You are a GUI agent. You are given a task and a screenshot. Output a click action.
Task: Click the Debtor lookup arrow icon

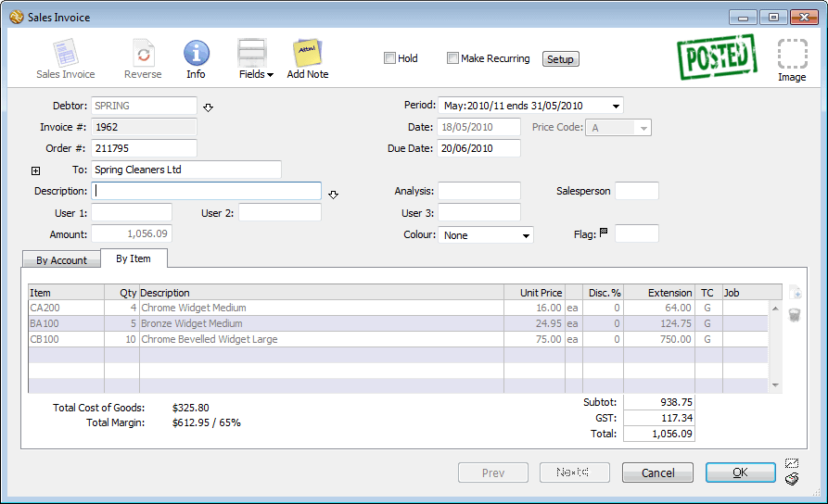coord(208,107)
